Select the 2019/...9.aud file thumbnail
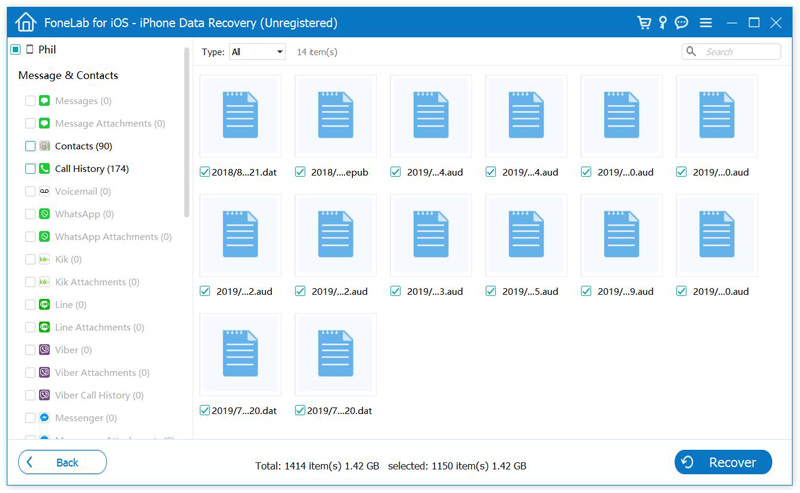 pos(621,235)
